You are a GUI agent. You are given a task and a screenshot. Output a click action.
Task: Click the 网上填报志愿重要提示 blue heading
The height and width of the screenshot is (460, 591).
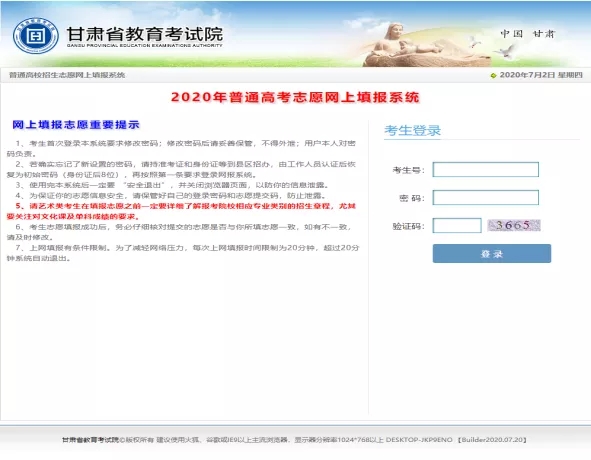coord(76,125)
